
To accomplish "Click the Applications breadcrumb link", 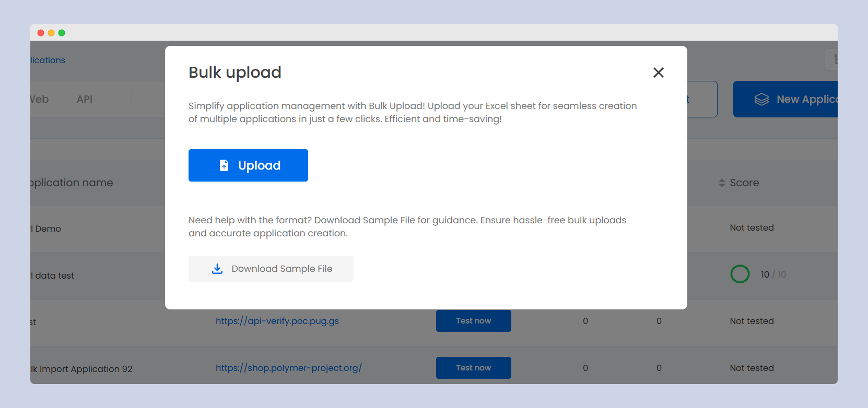I will 48,60.
